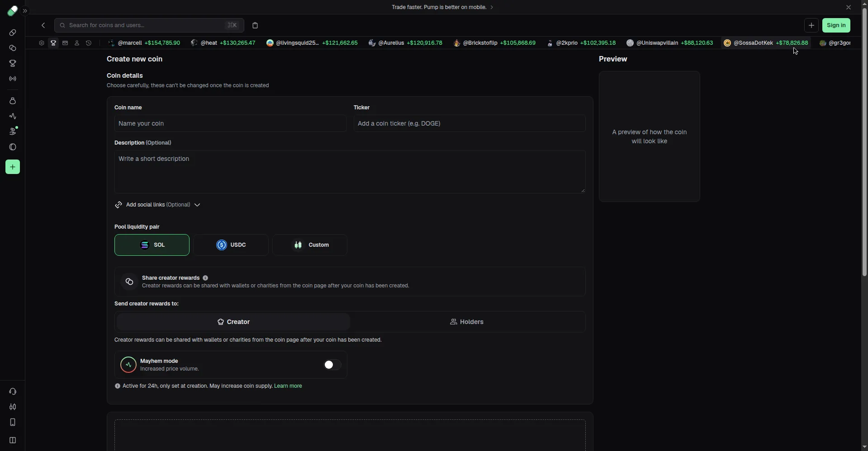Viewport: 868px width, 451px height.
Task: Click the clipboard icon beside search bar
Action: coord(255,25)
